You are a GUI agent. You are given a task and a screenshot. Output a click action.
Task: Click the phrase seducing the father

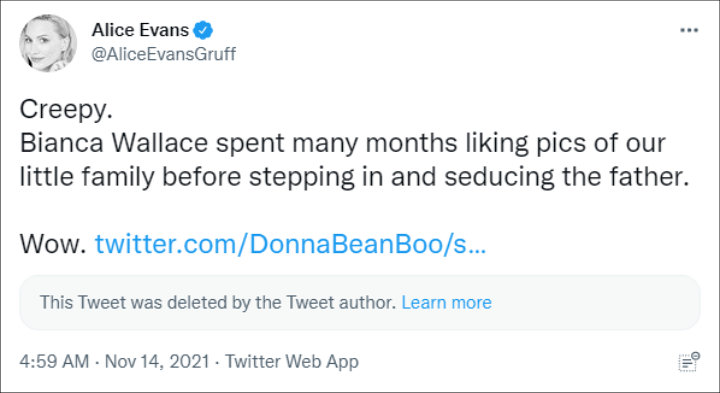(567, 177)
